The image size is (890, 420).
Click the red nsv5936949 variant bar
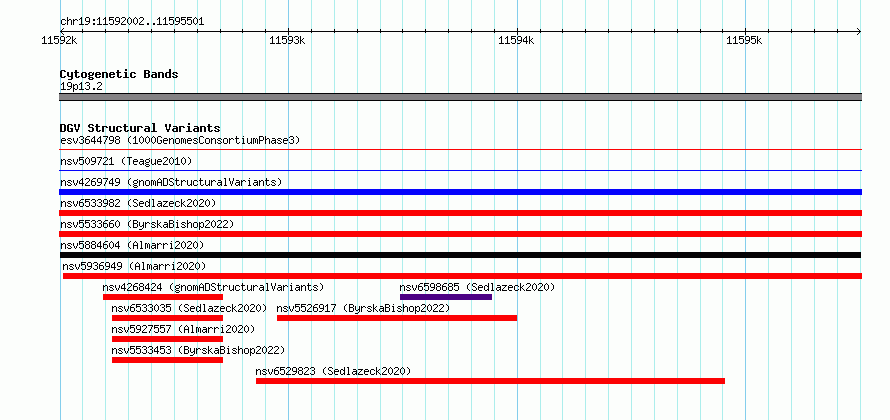tap(462, 276)
